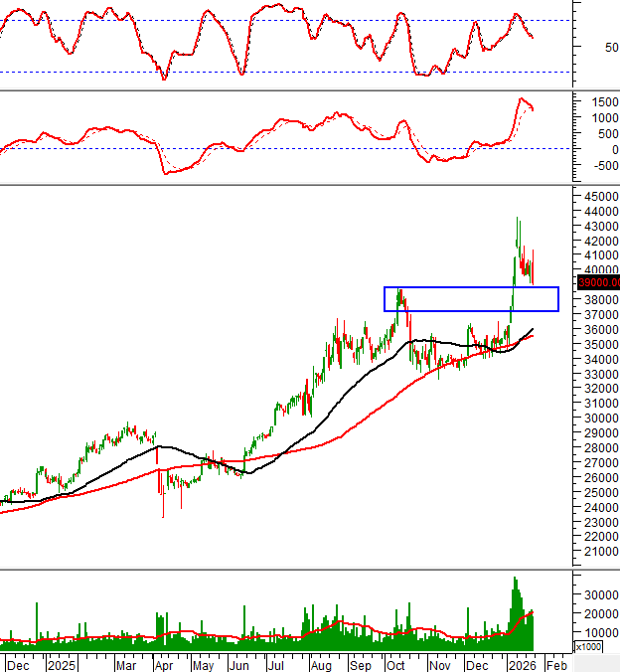Select the Aug month label on time axis
The height and width of the screenshot is (672, 620).
320,662
